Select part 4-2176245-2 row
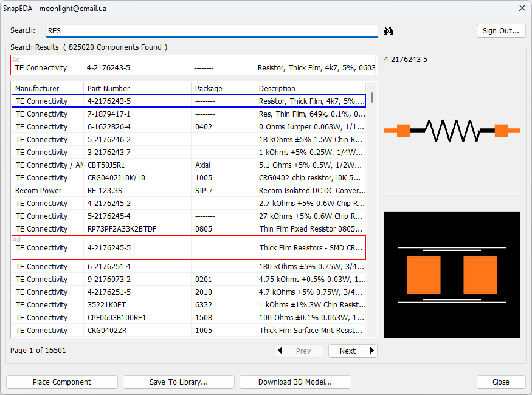The image size is (532, 395). point(188,204)
